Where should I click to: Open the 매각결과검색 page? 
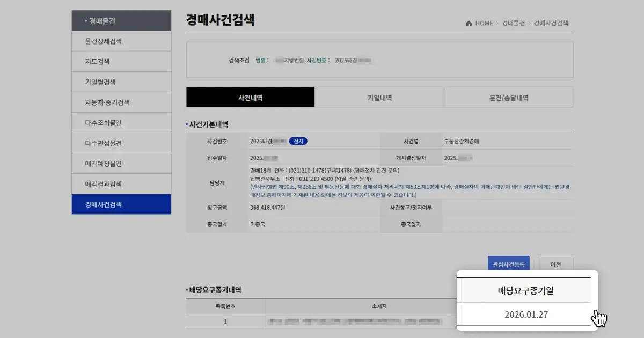(121, 183)
